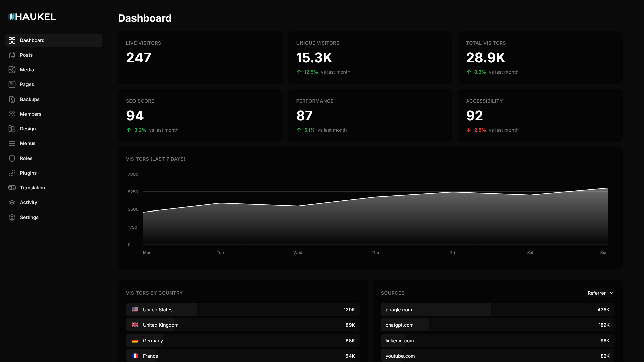Open the Design pen icon

pos(12,129)
